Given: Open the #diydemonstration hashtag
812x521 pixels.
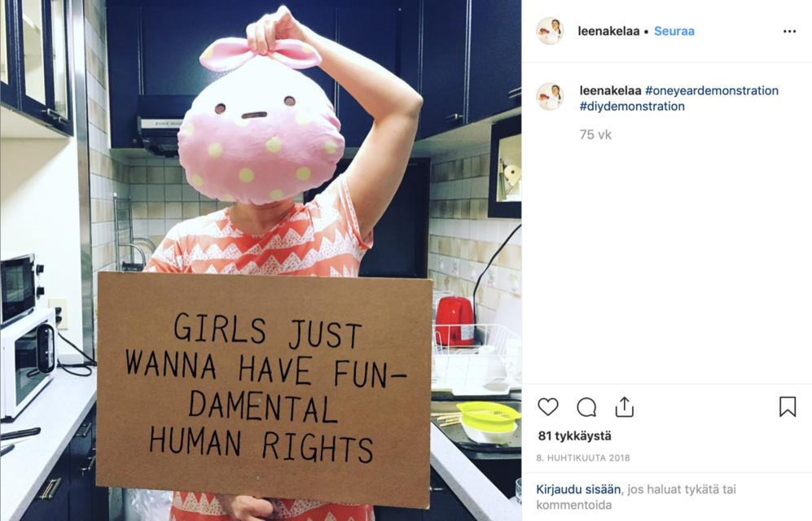Looking at the screenshot, I should pos(632,106).
